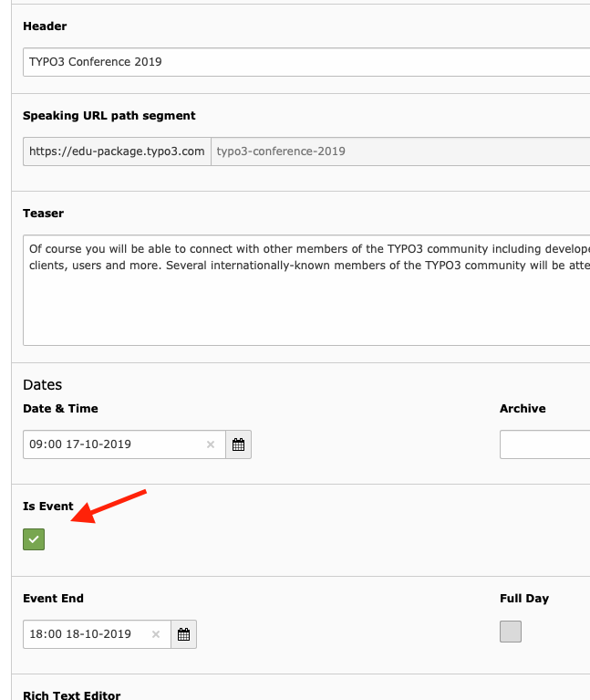This screenshot has width=590, height=700.
Task: Enable the Full Day checkbox
Action: point(511,632)
